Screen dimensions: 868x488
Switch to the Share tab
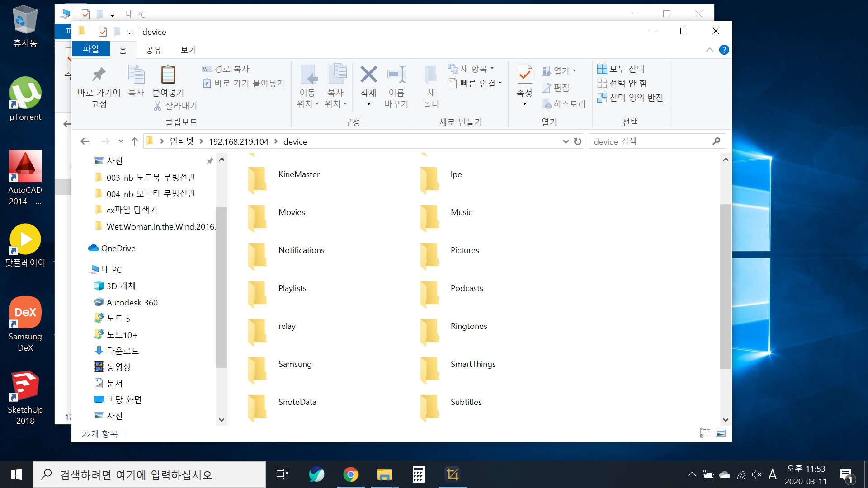click(x=154, y=50)
